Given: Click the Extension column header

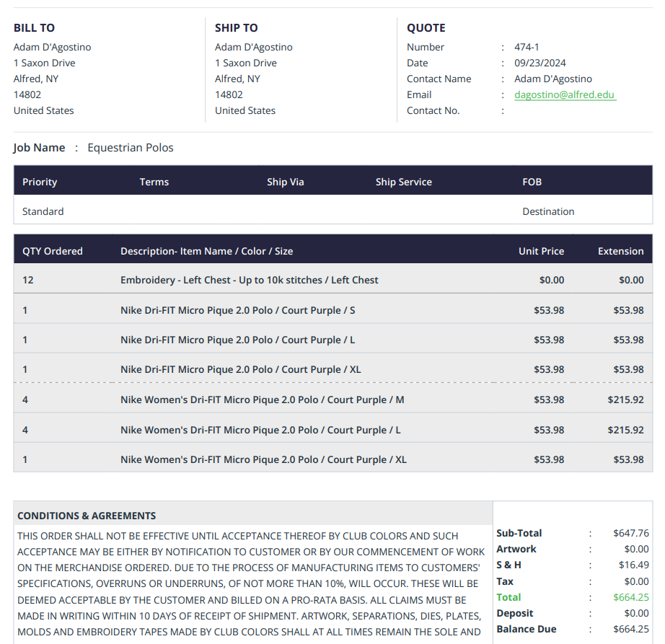Looking at the screenshot, I should pyautogui.click(x=620, y=251).
